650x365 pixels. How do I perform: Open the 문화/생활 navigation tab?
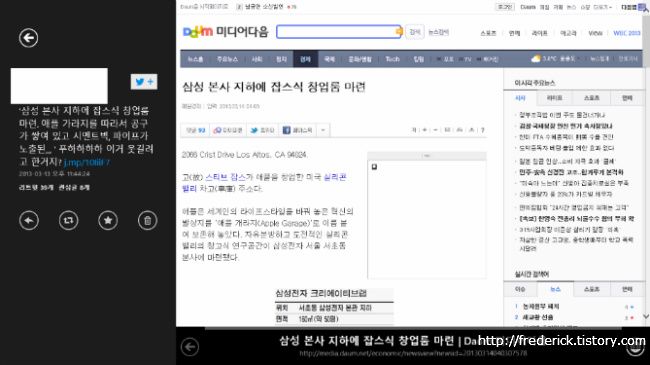point(360,59)
